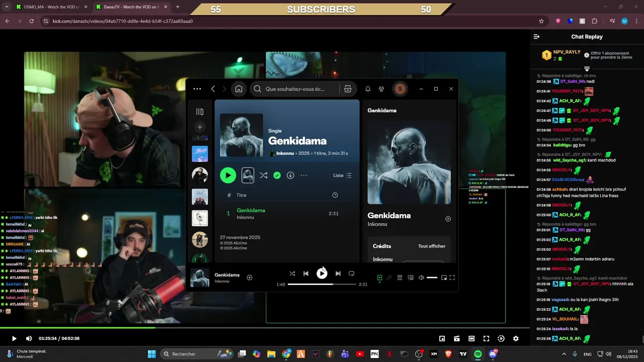Image resolution: width=644 pixels, height=362 pixels.
Task: Select Genkidama track row
Action: click(x=287, y=214)
